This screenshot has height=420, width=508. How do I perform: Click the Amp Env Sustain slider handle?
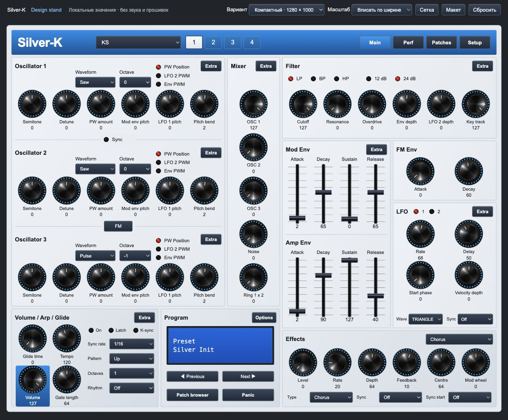349,260
